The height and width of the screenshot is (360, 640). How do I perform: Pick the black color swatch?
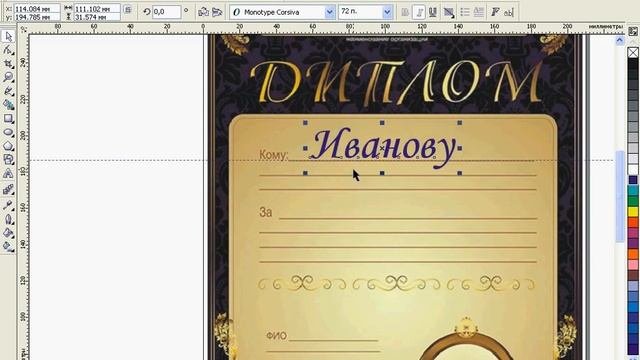click(x=633, y=64)
